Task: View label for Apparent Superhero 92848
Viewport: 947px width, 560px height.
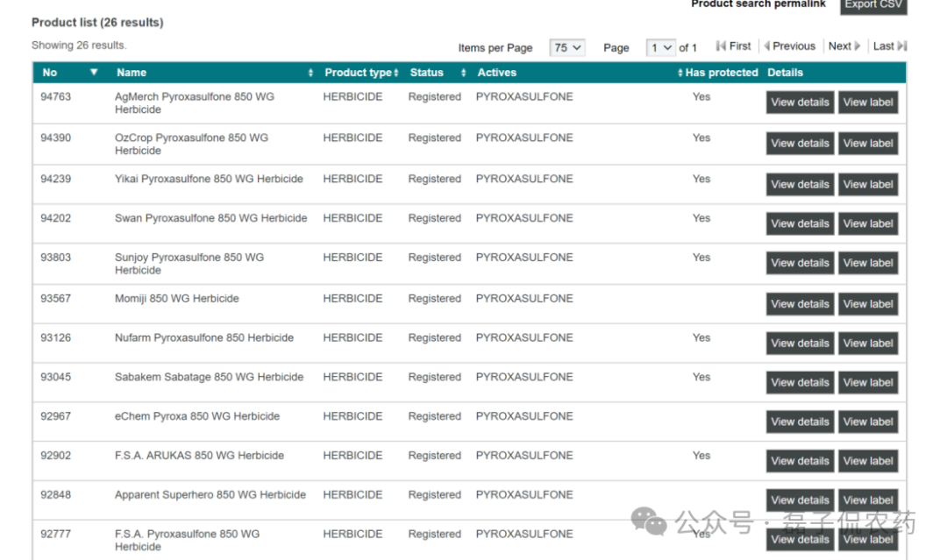Action: [x=868, y=500]
